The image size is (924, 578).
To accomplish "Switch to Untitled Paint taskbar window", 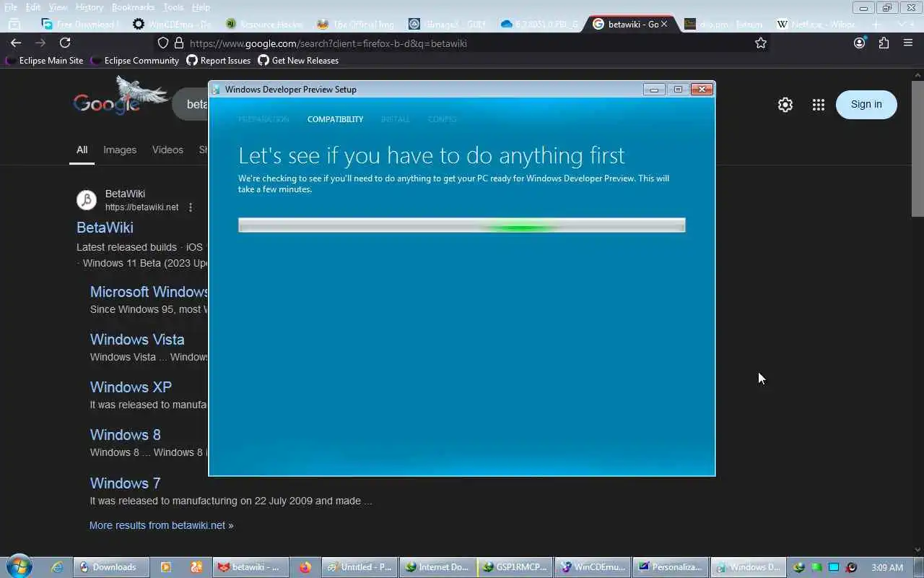I will 359,567.
